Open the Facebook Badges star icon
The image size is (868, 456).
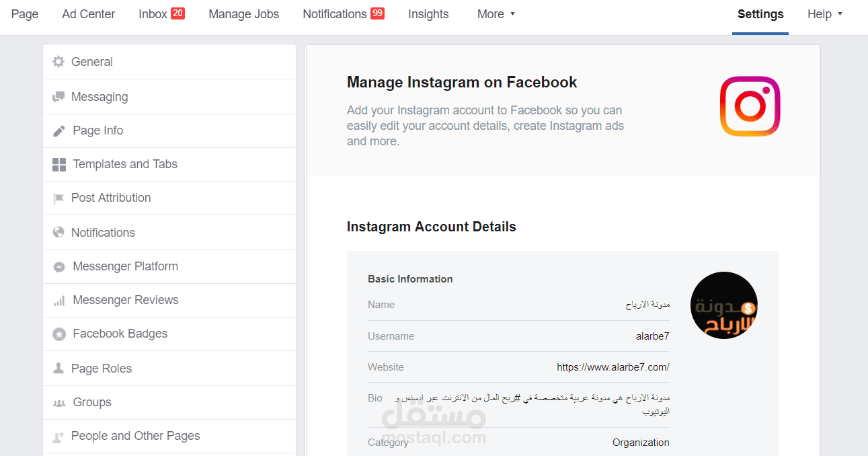point(59,333)
